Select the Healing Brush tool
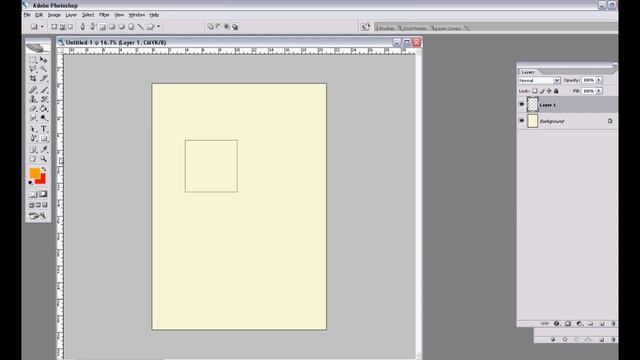640x360 pixels. tap(33, 90)
